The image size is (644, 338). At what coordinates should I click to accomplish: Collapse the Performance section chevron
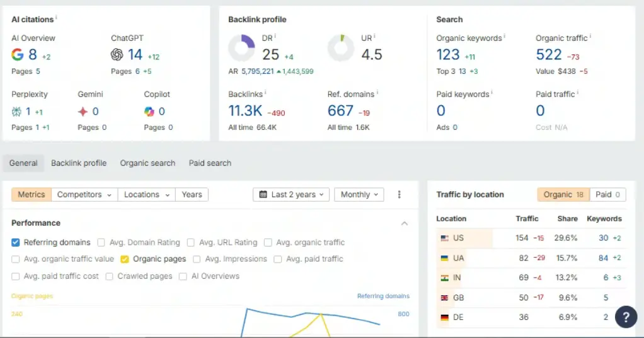coord(405,223)
